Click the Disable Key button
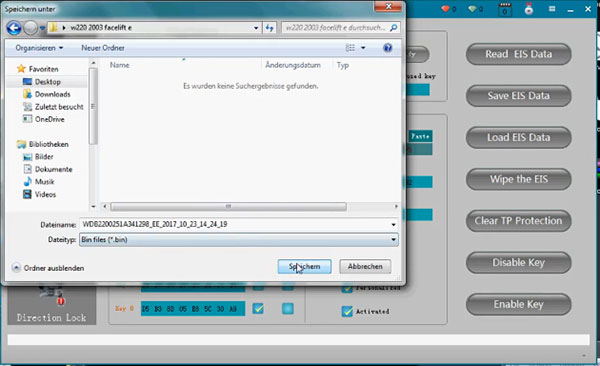Viewport: 600px width, 366px height. pyautogui.click(x=518, y=263)
